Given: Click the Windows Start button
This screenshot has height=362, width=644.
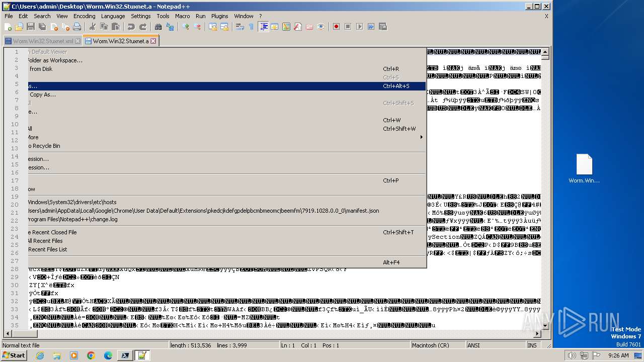Looking at the screenshot, I should tap(14, 355).
